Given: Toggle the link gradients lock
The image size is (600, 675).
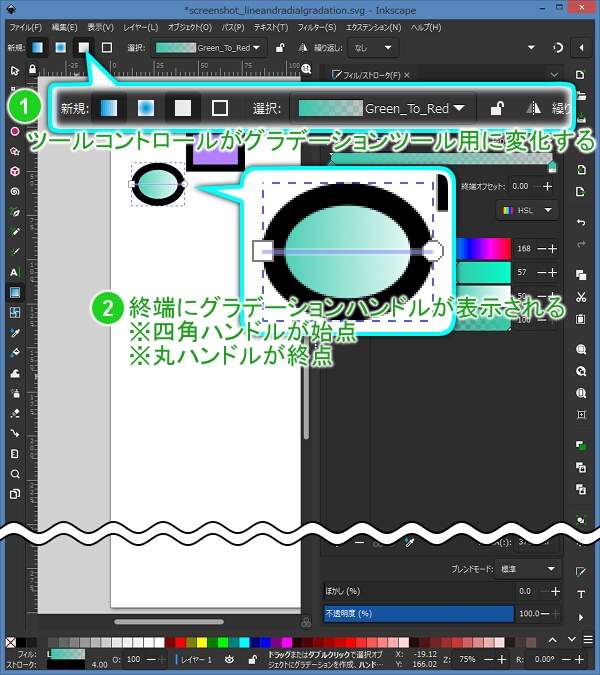Looking at the screenshot, I should pyautogui.click(x=280, y=47).
